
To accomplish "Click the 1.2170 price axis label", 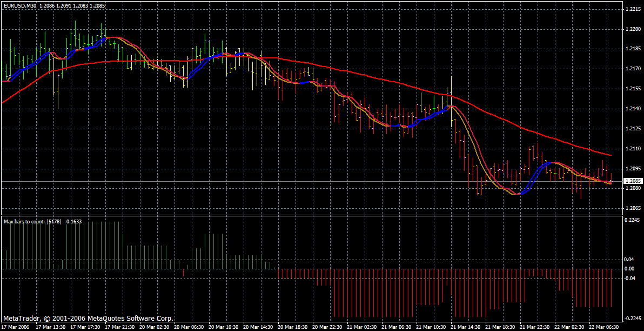I will (633, 69).
